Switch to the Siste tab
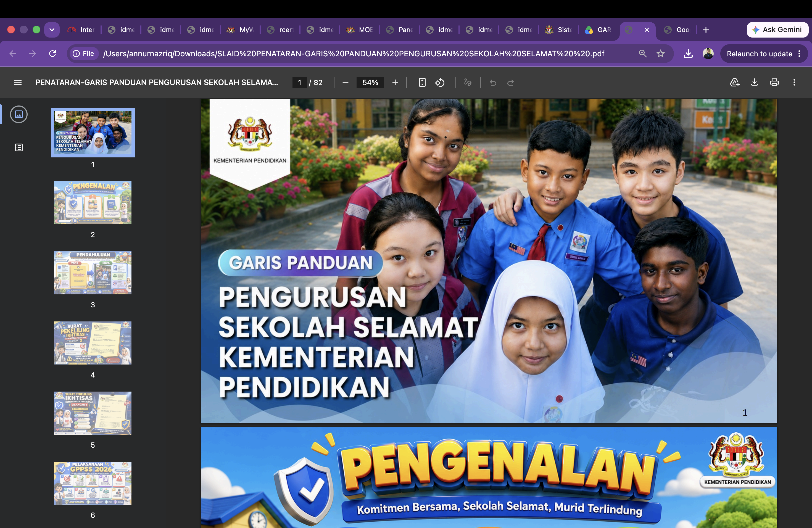812x528 pixels. tap(558, 30)
